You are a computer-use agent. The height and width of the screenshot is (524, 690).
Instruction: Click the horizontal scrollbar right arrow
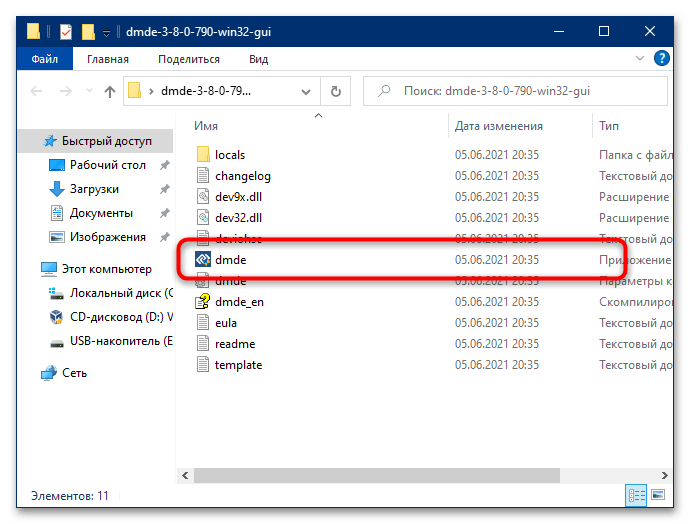664,475
